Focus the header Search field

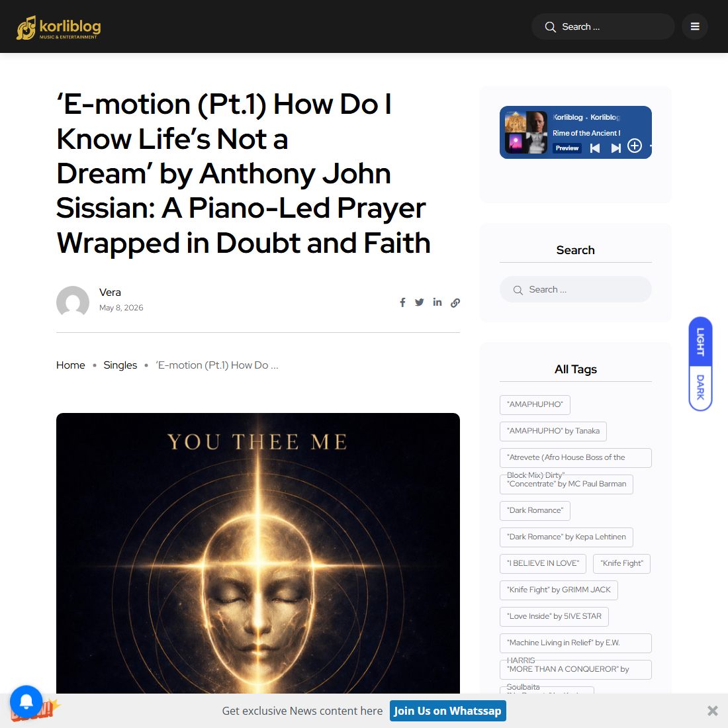tap(603, 26)
